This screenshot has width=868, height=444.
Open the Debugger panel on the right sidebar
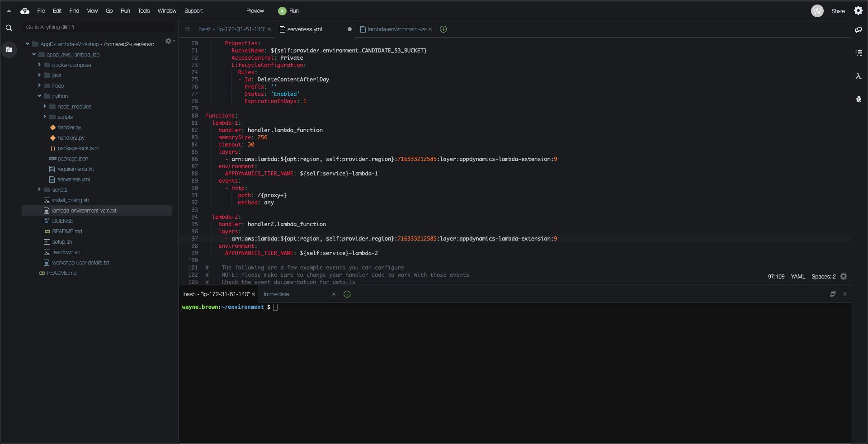pos(859,99)
